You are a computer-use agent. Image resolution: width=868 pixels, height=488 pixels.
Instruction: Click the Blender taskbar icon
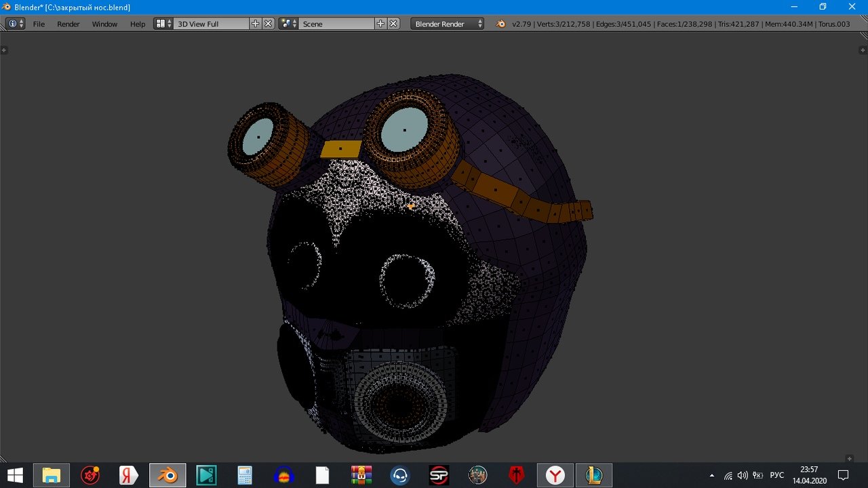167,475
